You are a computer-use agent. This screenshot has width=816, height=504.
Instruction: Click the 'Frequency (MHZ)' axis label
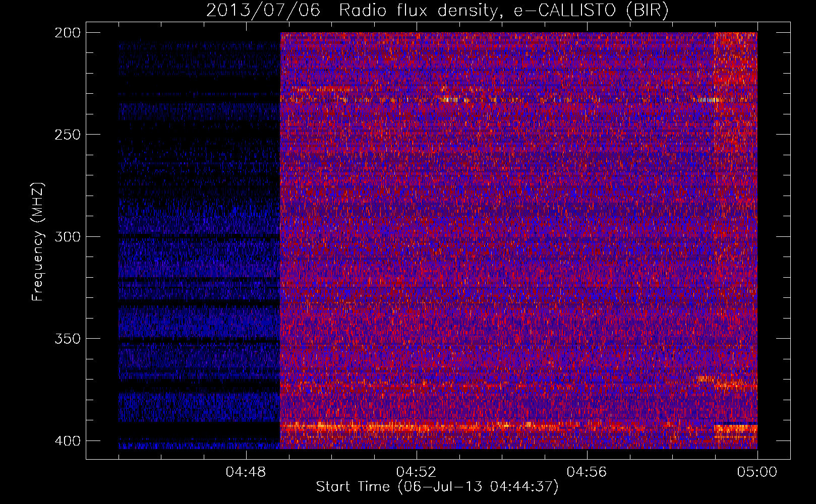(x=38, y=241)
